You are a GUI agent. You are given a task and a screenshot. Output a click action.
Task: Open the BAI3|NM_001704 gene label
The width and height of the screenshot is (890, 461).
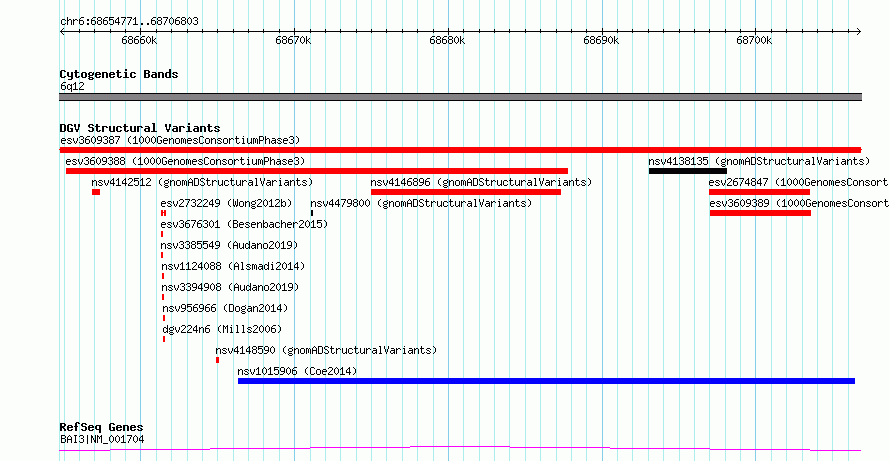[x=102, y=439]
